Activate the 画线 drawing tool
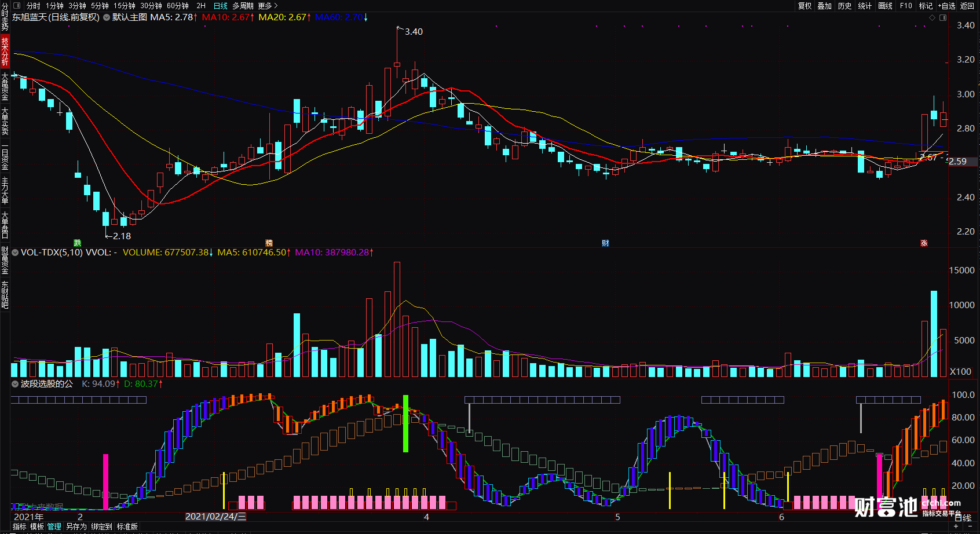This screenshot has width=980, height=534. [x=885, y=6]
